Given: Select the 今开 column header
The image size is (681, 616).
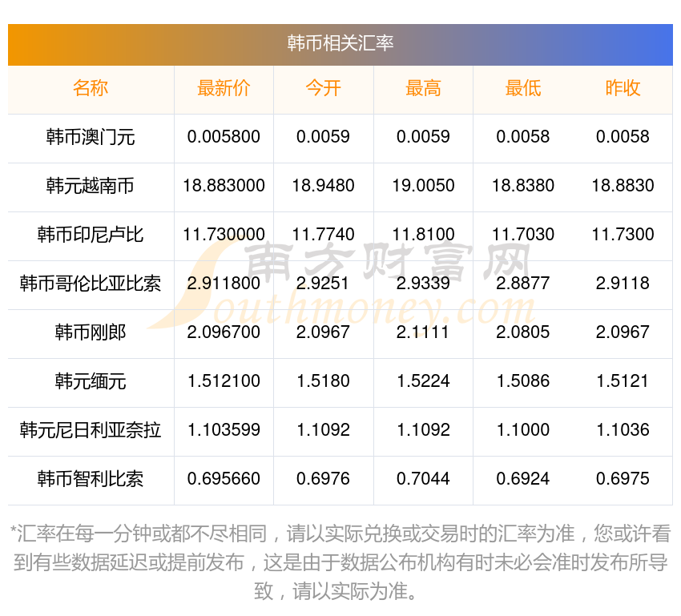Looking at the screenshot, I should 323,88.
